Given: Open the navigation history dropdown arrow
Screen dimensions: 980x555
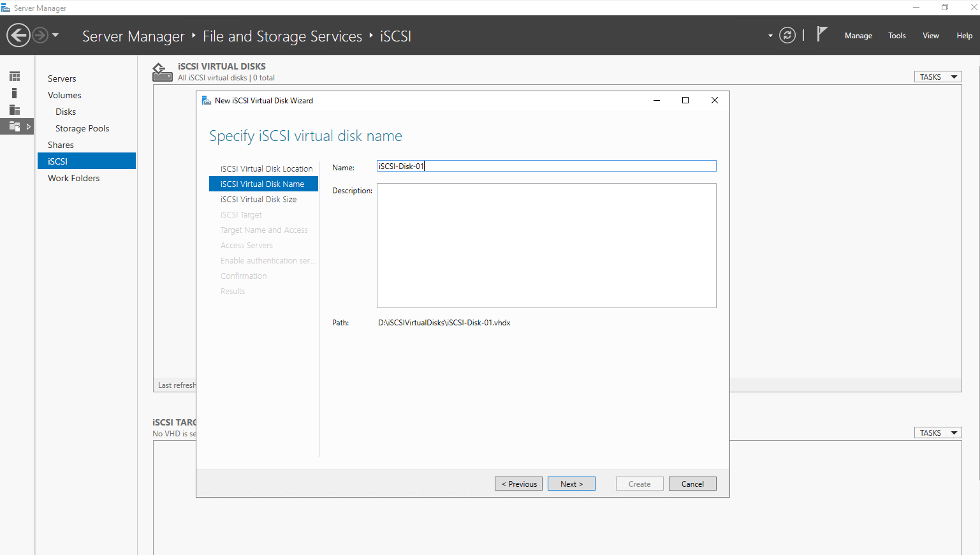Looking at the screenshot, I should click(55, 35).
